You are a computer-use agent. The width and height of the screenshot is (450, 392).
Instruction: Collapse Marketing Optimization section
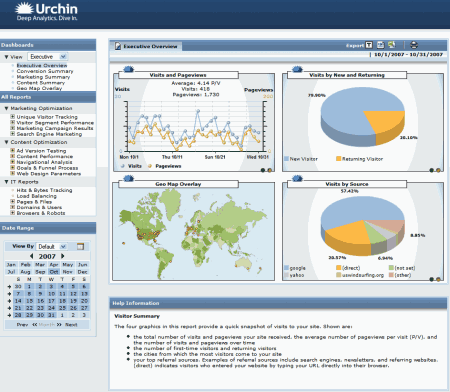coord(6,108)
